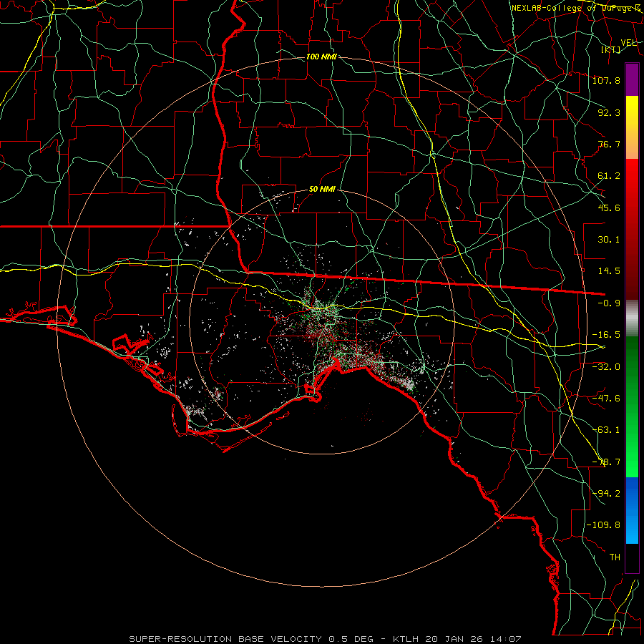Click the [KT] units label
This screenshot has height=644, width=644.
point(611,49)
